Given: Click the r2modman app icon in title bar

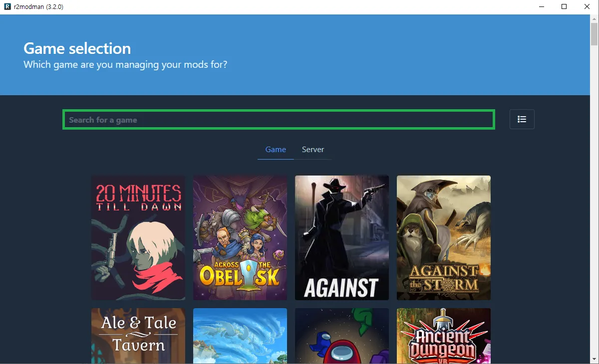Looking at the screenshot, I should coord(6,7).
